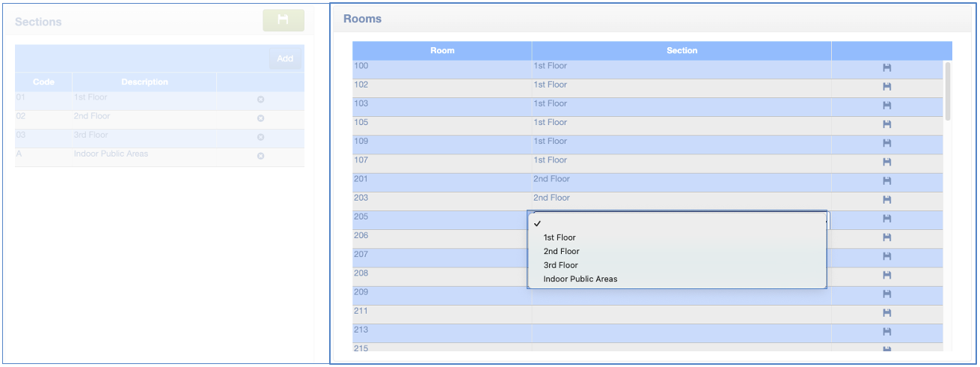The image size is (980, 367).
Task: Delete the Indoor Public Areas section
Action: pyautogui.click(x=260, y=156)
